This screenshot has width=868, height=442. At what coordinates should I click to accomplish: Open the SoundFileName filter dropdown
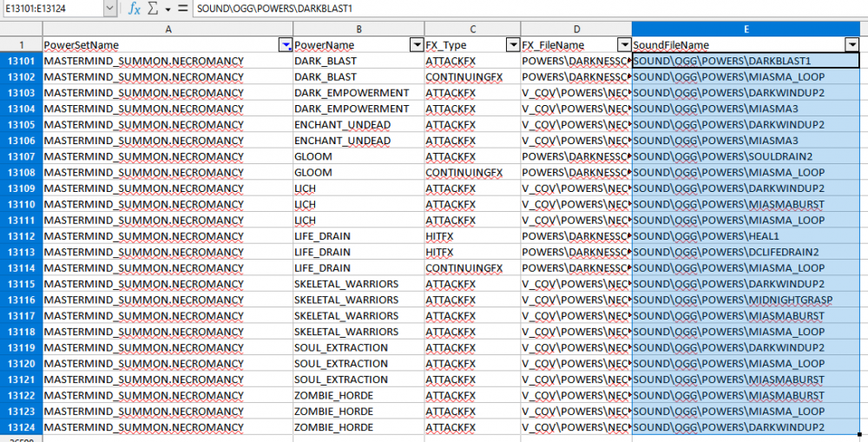coord(852,45)
